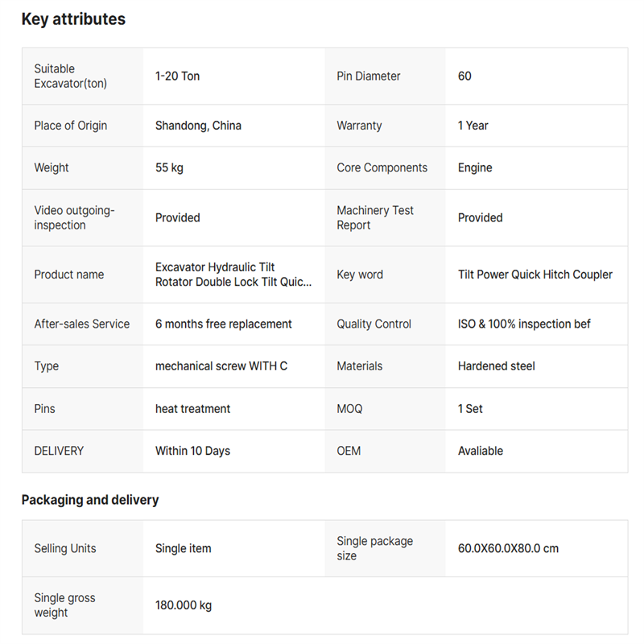Select the 'Hardened steel' materials value
The image size is (644, 644).
point(497,366)
